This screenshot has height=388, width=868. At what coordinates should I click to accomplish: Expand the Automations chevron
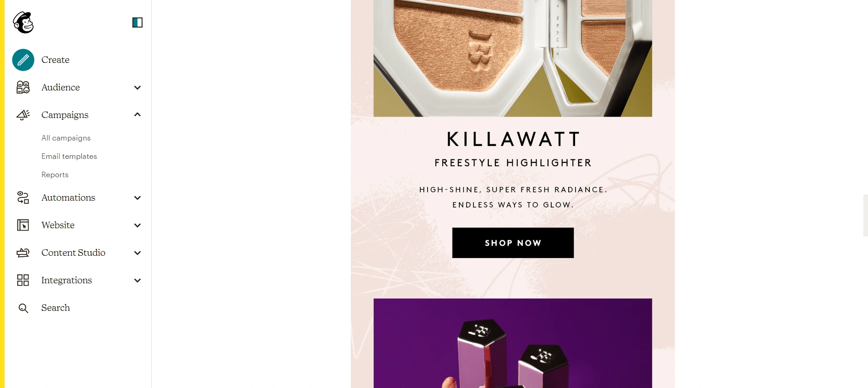tap(137, 198)
